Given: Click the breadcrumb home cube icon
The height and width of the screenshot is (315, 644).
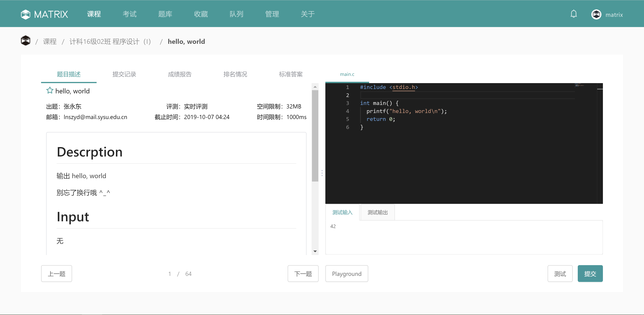Looking at the screenshot, I should (25, 41).
